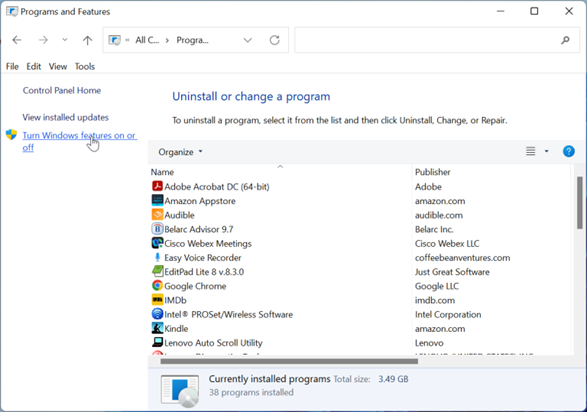Open Control Panel Home link

(62, 91)
